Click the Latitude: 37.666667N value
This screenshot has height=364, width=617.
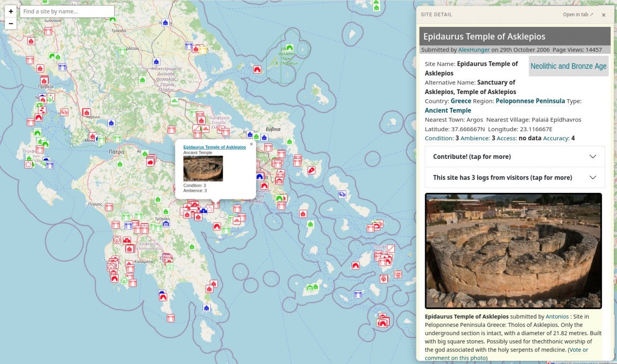(x=455, y=129)
